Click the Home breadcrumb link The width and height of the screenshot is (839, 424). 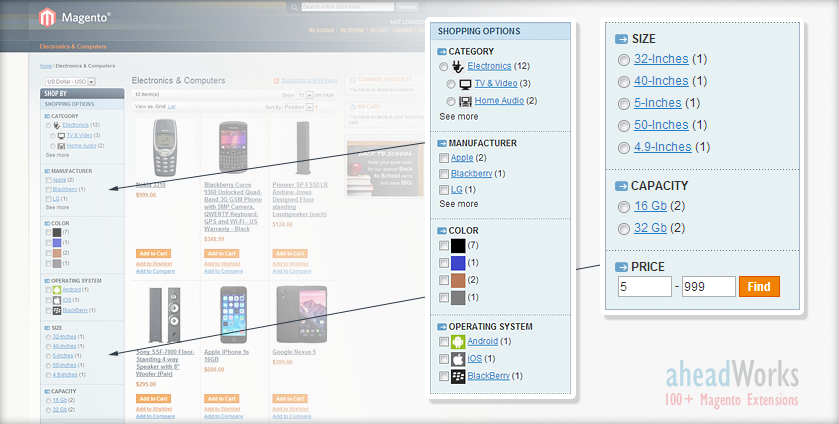(x=46, y=66)
